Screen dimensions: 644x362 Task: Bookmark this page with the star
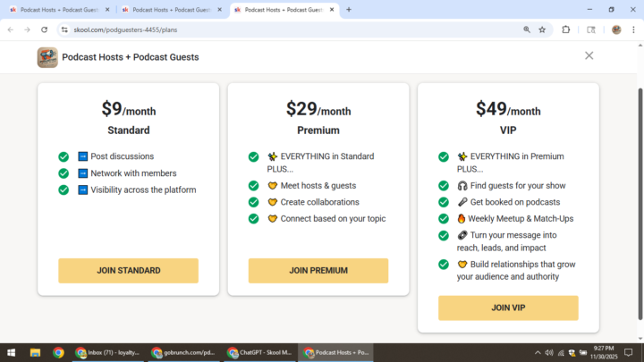pyautogui.click(x=542, y=29)
